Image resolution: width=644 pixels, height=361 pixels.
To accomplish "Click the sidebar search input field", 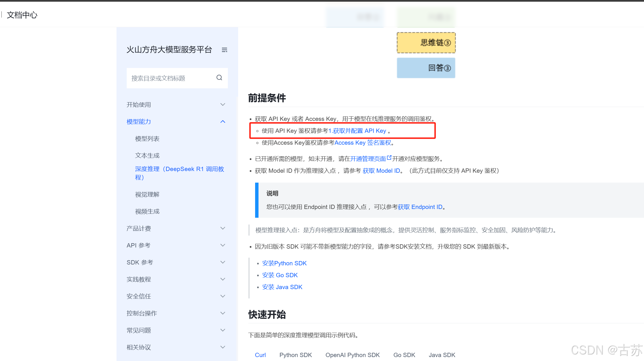I will pos(170,78).
